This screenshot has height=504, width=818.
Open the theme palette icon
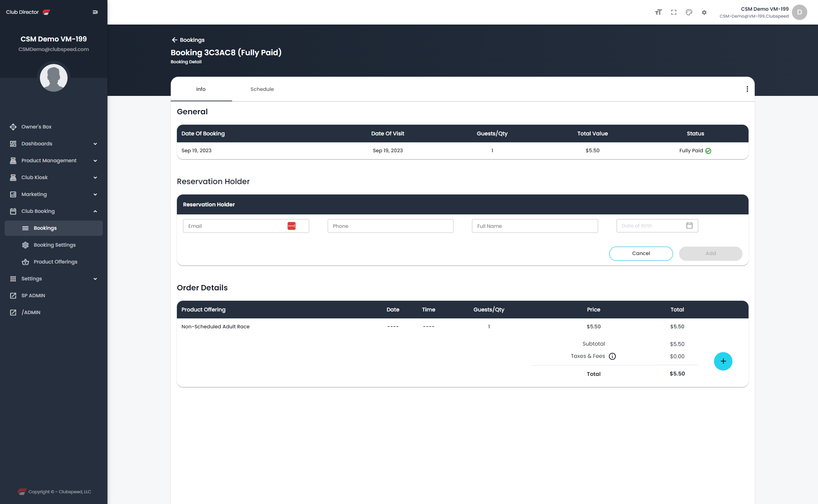pos(689,12)
